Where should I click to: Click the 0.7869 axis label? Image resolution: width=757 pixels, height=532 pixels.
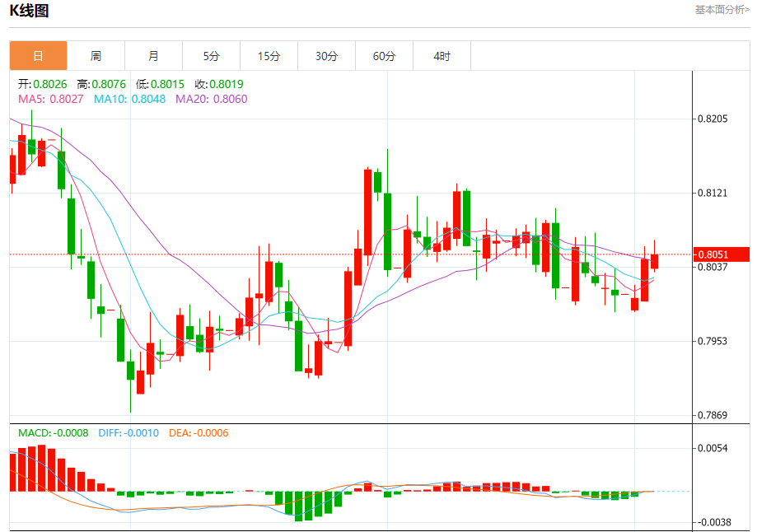pos(713,415)
